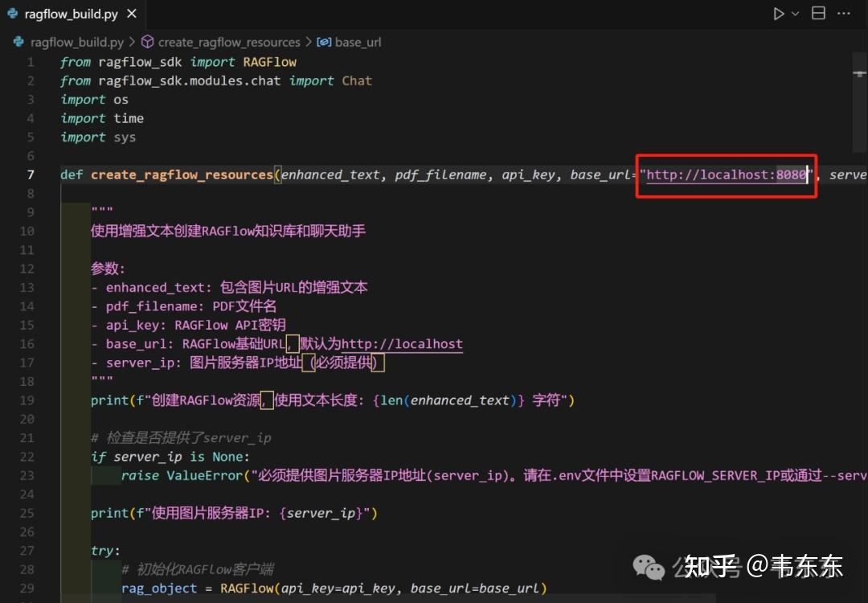Click the api_key docstring line 15
The width and height of the screenshot is (868, 603).
pos(188,325)
